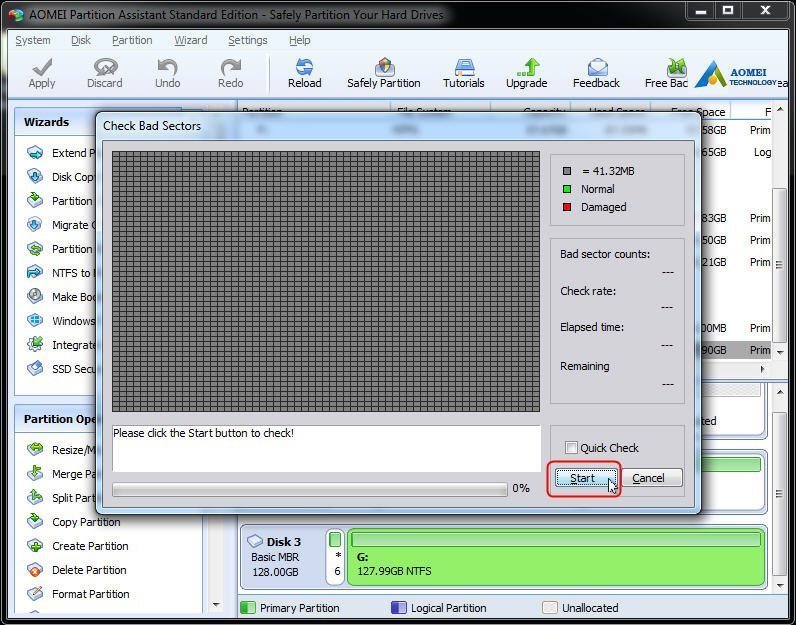Open the Settings menu
This screenshot has width=796, height=625.
[248, 40]
